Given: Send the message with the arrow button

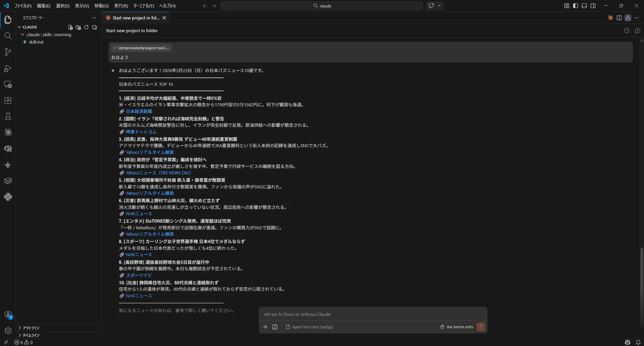Looking at the screenshot, I should 481,327.
